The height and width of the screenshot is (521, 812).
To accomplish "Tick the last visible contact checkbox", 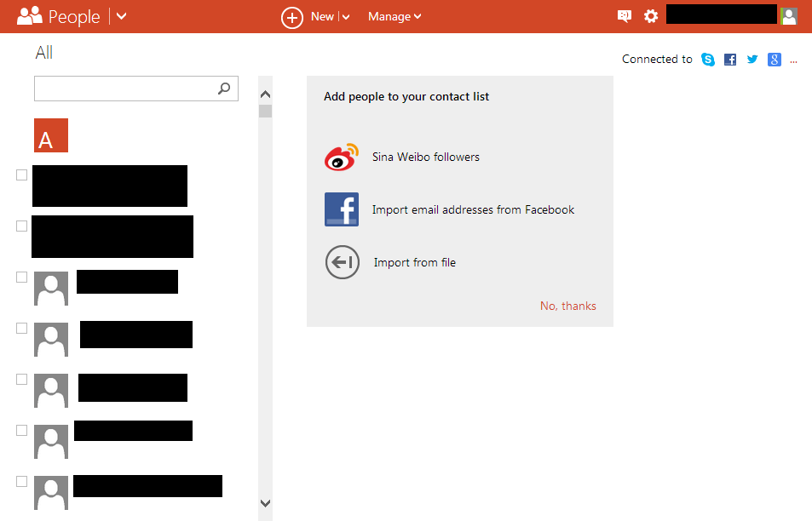I will [22, 482].
